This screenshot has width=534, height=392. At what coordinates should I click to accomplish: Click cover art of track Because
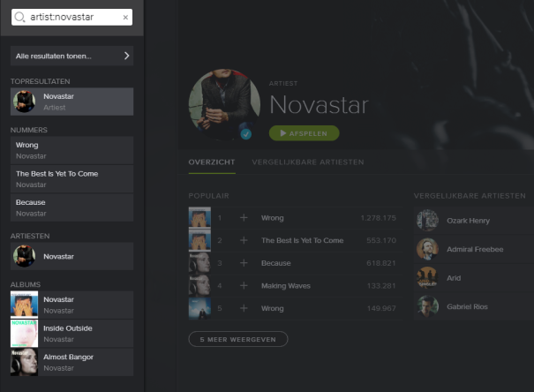tap(199, 263)
